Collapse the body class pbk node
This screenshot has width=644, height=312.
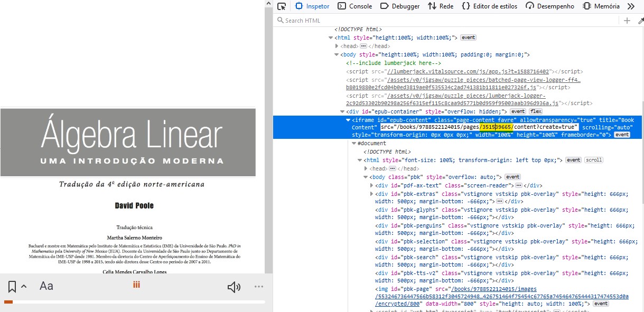366,177
